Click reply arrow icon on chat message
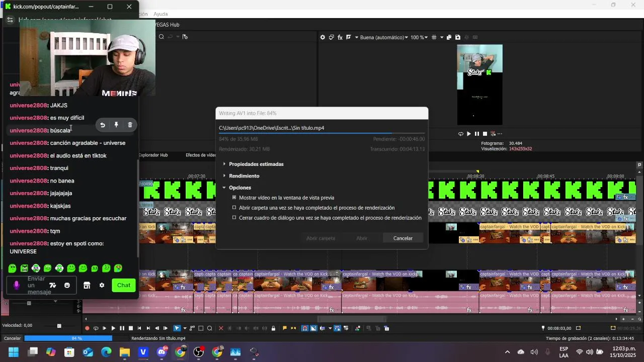The height and width of the screenshot is (362, 644). 103,125
